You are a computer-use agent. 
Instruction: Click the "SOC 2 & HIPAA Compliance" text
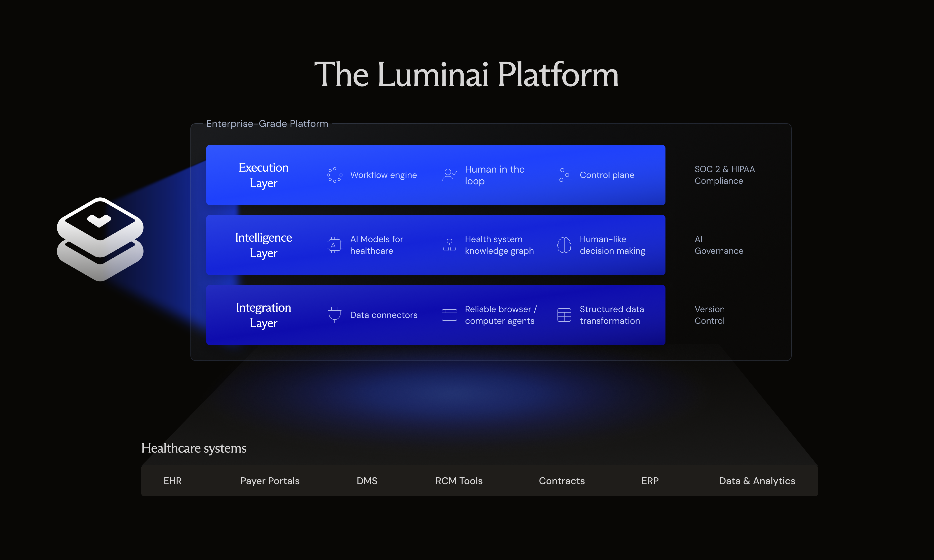point(725,175)
